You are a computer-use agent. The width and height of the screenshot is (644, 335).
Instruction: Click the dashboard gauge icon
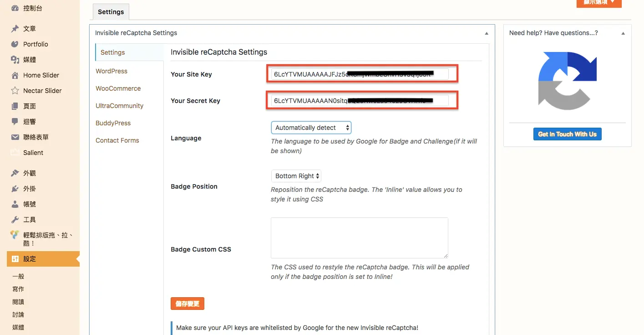pyautogui.click(x=15, y=8)
